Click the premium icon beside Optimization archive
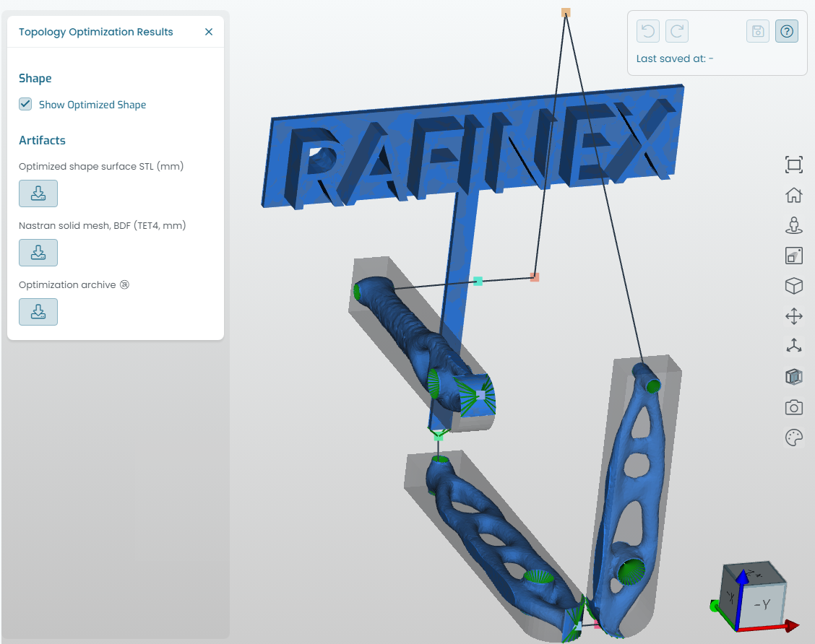Viewport: 815px width, 644px height. click(x=124, y=284)
